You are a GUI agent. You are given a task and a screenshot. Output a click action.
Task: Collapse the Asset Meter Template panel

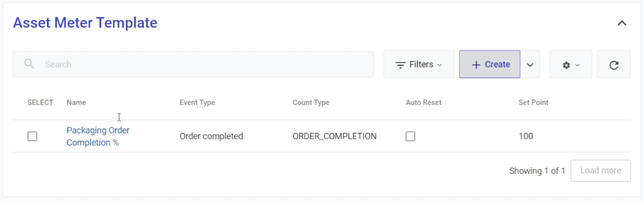(x=622, y=23)
